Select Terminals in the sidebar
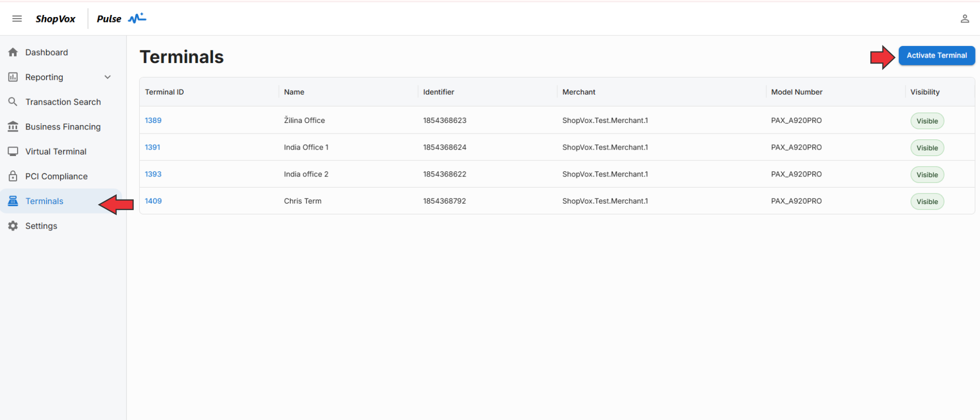980x420 pixels. tap(45, 201)
